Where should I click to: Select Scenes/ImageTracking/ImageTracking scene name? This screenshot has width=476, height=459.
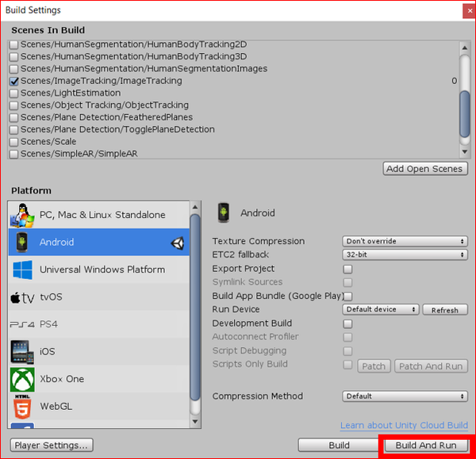(102, 81)
